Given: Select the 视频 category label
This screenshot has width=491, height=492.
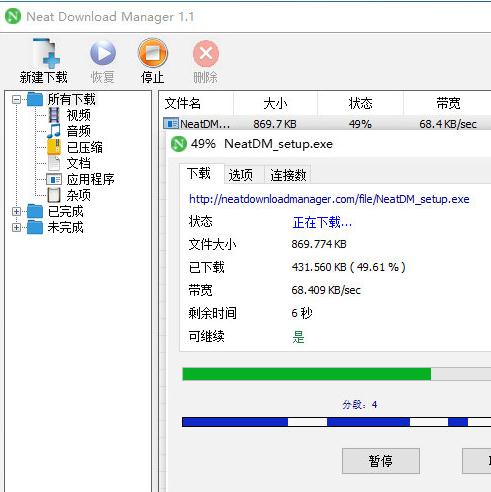Looking at the screenshot, I should 78,115.
